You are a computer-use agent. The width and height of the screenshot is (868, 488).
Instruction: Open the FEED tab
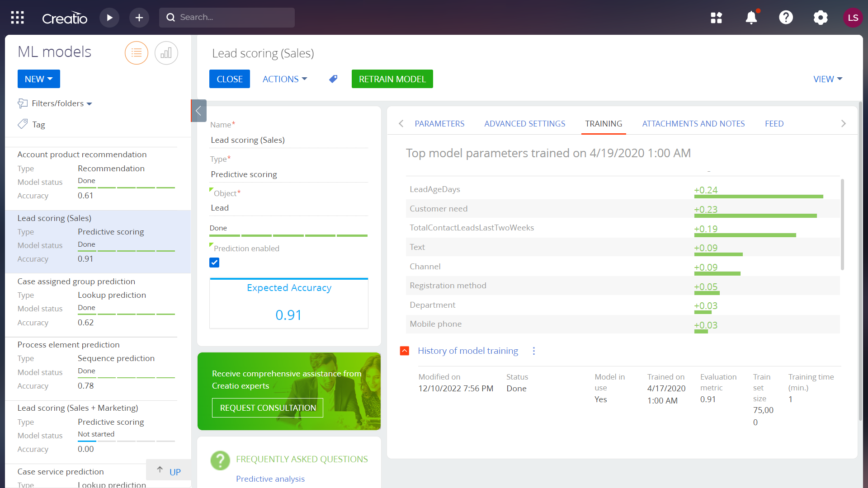pos(774,123)
